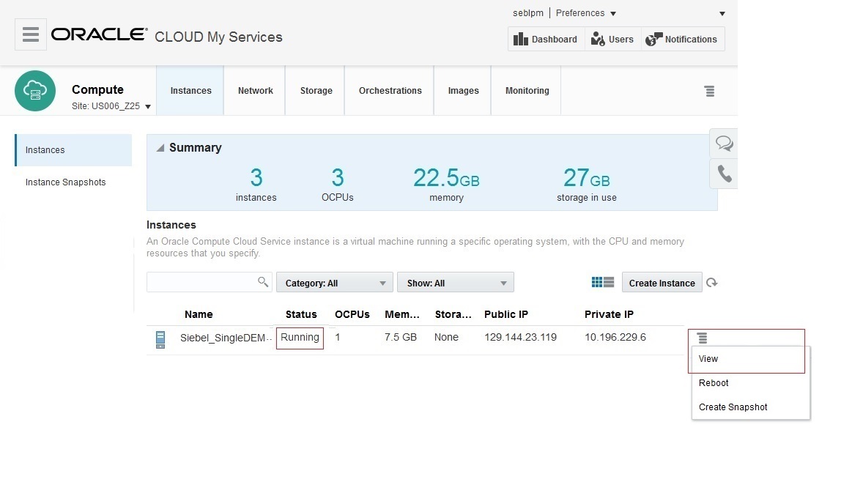863x504 pixels.
Task: Open the chat bubble icon
Action: click(x=724, y=143)
